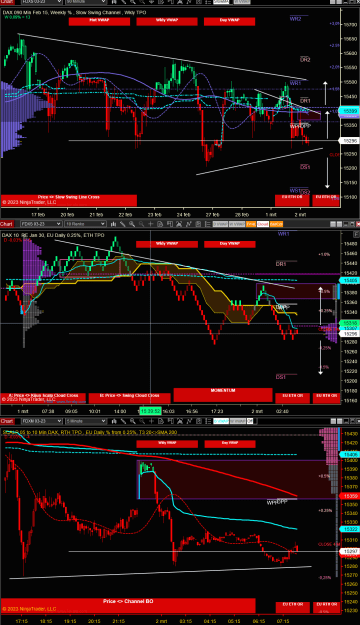Toggle W VWAP in bottom chart toolbar
Image resolution: width=360 pixels, height=625 pixels.
[238, 421]
